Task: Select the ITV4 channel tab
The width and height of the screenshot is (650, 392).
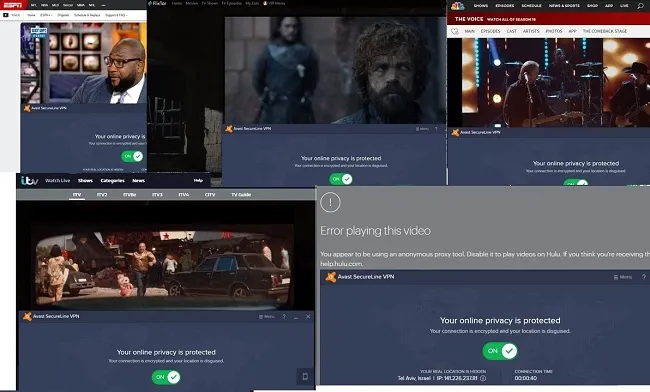Action: 184,195
